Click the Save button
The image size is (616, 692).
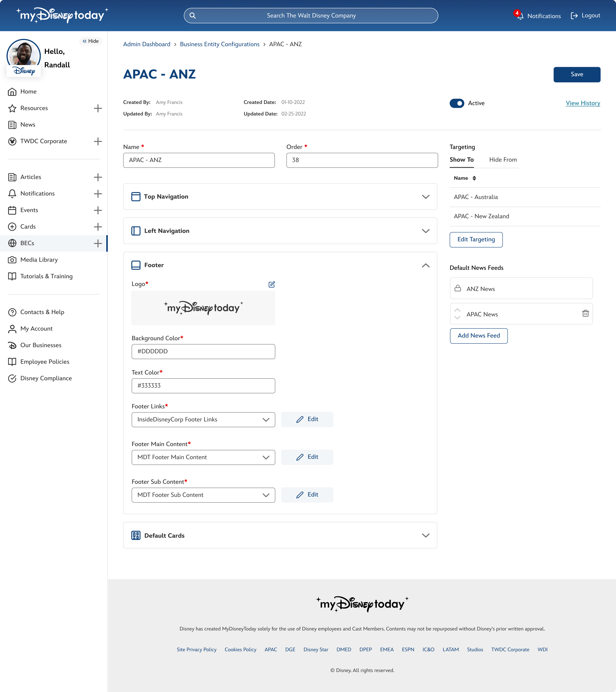(x=576, y=74)
